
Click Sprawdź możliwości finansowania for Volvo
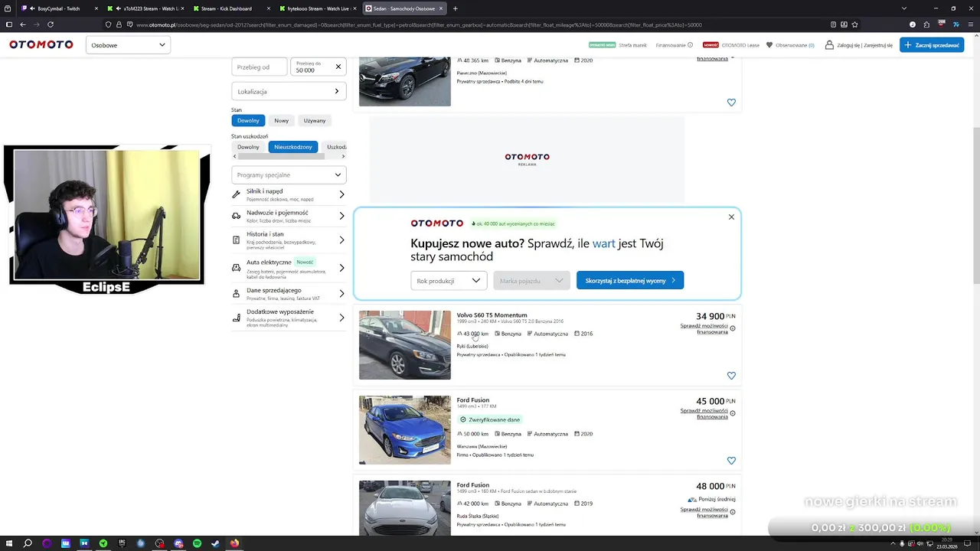coord(704,329)
